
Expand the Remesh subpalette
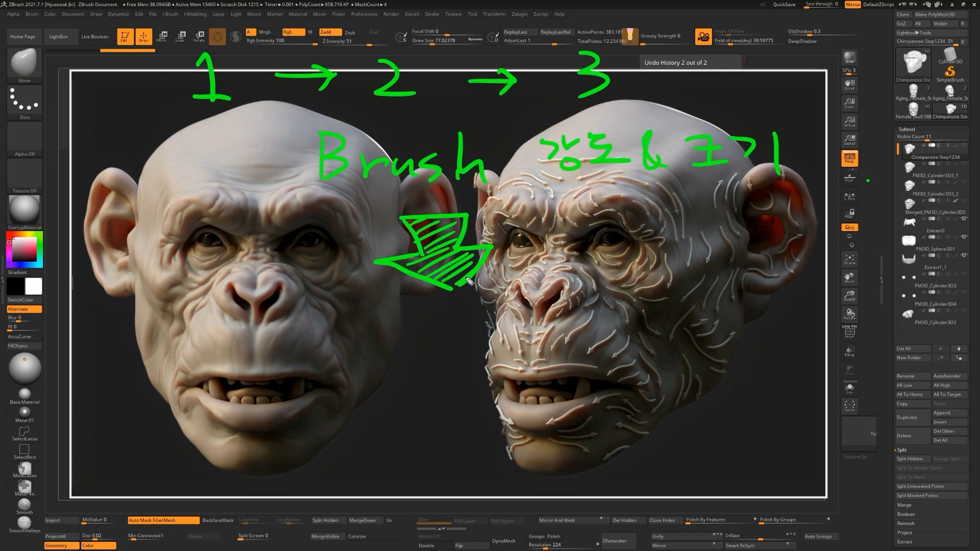(905, 523)
